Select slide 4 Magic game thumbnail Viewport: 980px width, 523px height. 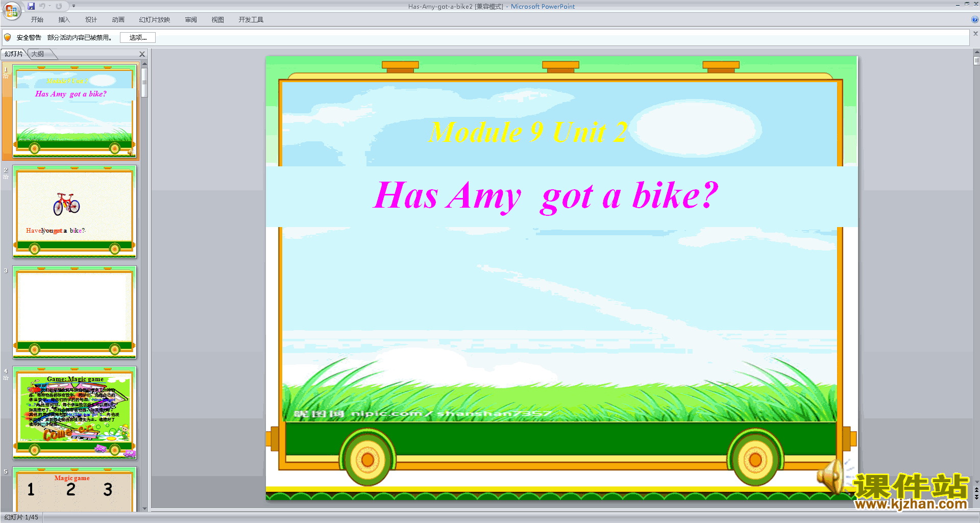point(75,412)
